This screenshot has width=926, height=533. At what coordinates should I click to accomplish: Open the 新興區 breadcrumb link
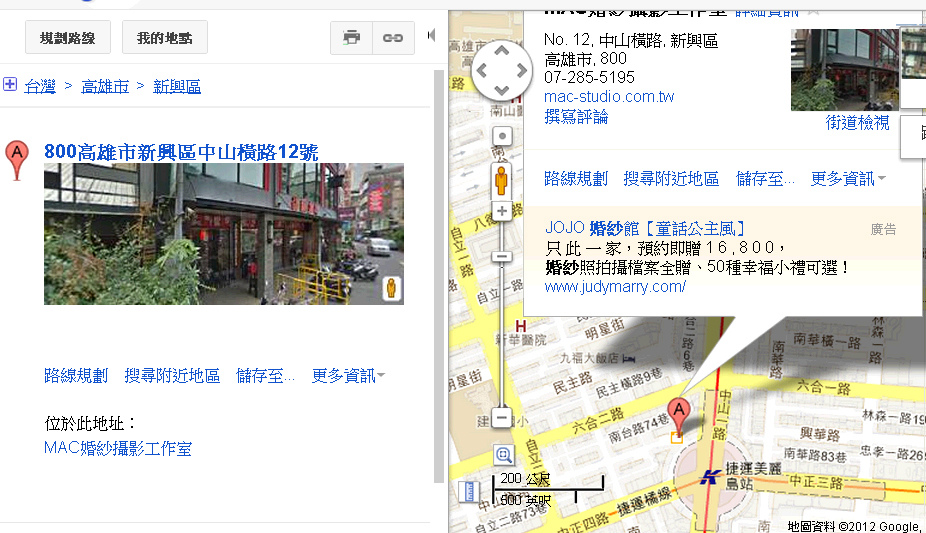coord(177,86)
